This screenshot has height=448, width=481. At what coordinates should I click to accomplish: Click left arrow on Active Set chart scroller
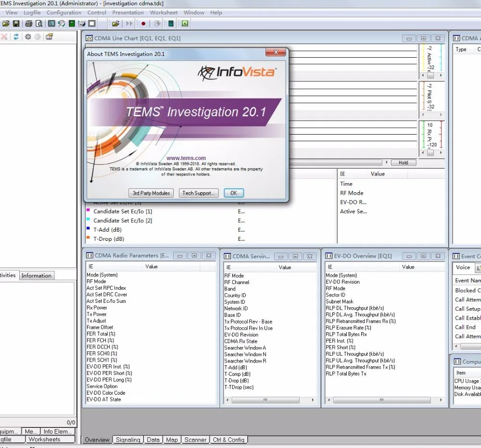(x=423, y=75)
